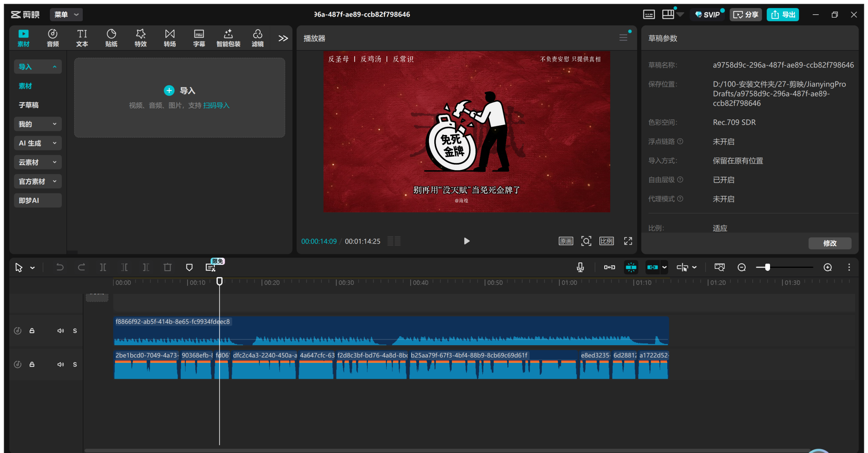The height and width of the screenshot is (453, 868).
Task: Click the timeline zoom slider handle
Action: [767, 267]
